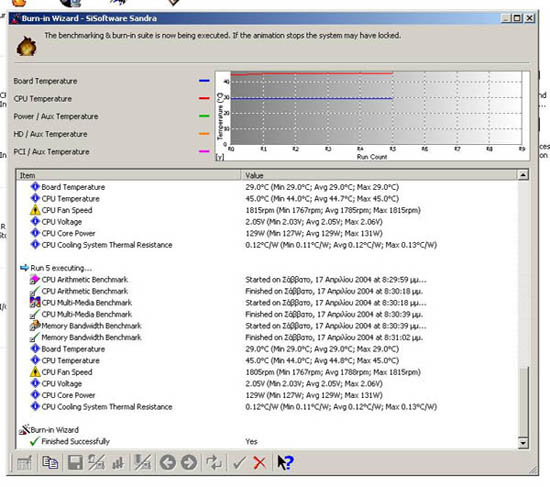This screenshot has width=550, height=487.
Task: Click the CPU Arithmetic Benchmark 'Started' row icon
Action: click(34, 280)
